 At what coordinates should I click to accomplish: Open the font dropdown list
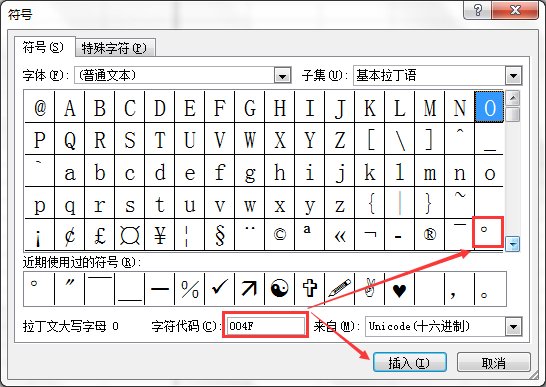(282, 75)
